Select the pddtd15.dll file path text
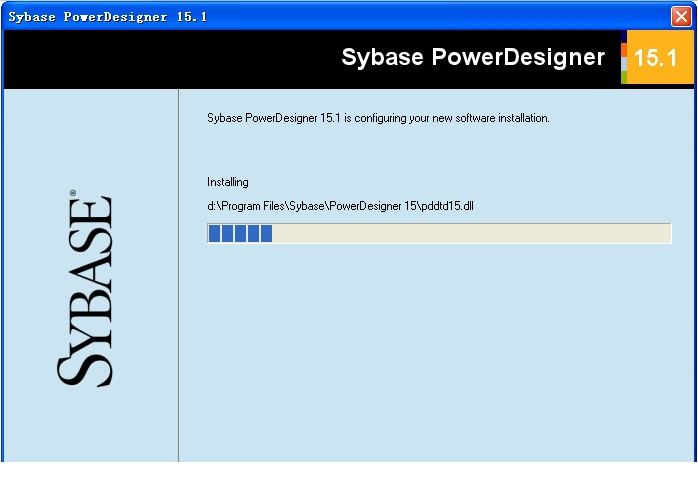Viewport: 698px width, 480px height. click(341, 206)
